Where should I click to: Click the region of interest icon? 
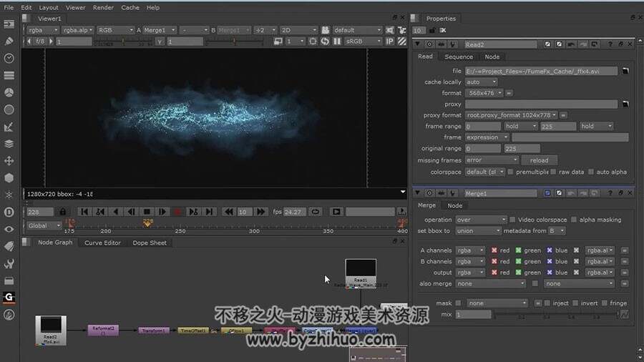point(313,41)
